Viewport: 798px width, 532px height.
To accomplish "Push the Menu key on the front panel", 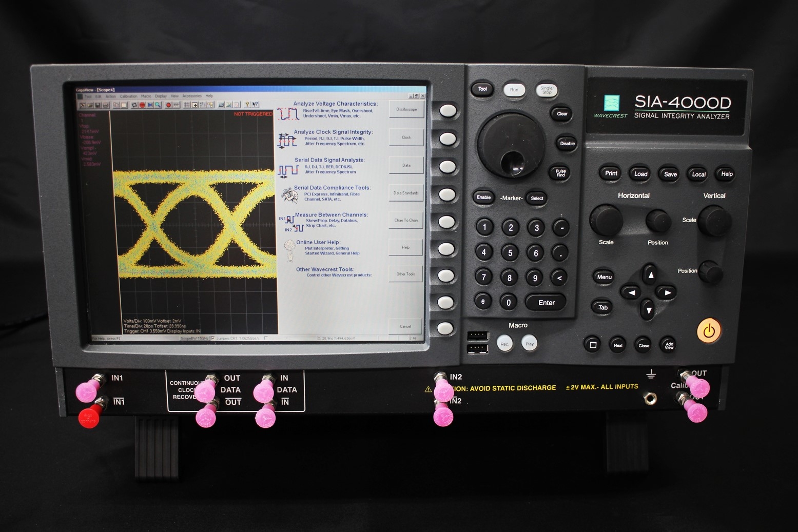I will pyautogui.click(x=604, y=277).
